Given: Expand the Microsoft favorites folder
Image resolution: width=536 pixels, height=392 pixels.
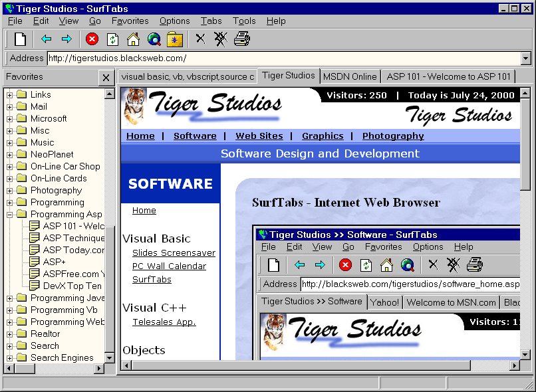Looking at the screenshot, I should point(10,119).
